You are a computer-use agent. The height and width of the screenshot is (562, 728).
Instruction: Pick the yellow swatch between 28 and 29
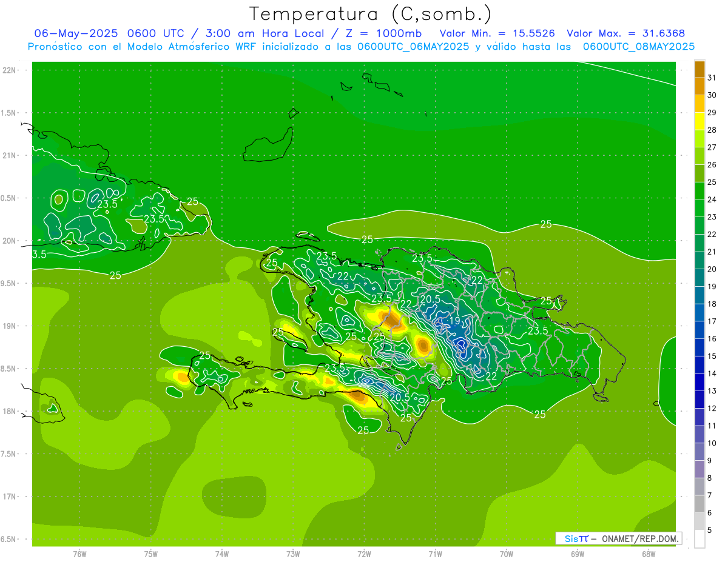point(699,121)
